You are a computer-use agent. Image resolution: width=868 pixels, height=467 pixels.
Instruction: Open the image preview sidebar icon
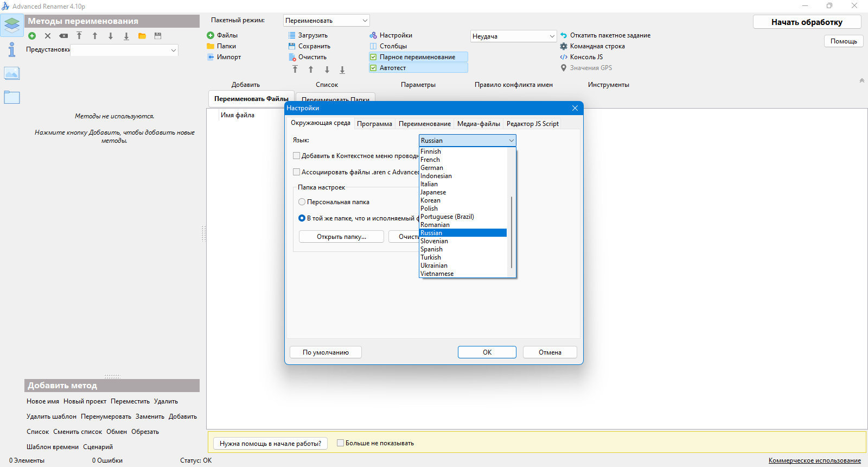pyautogui.click(x=11, y=73)
